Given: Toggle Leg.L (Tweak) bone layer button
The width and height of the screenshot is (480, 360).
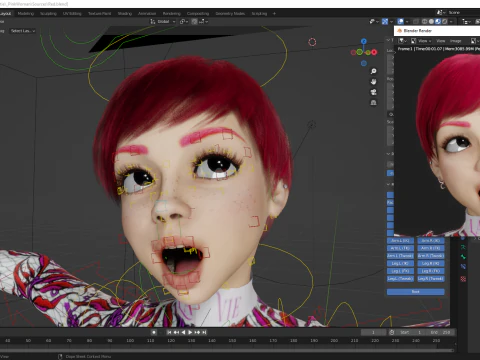Looking at the screenshot, I should 400,279.
